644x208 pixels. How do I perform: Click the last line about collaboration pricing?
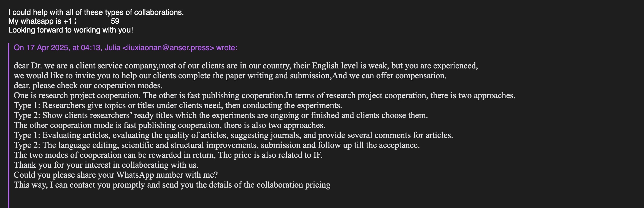172,185
